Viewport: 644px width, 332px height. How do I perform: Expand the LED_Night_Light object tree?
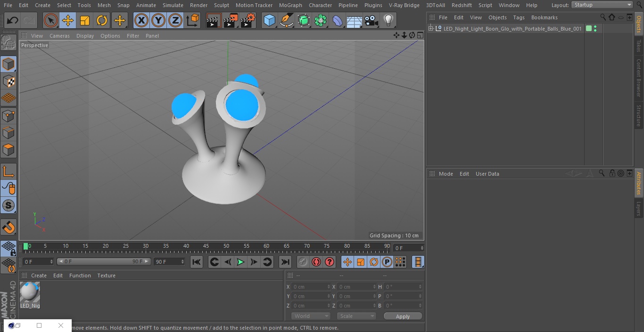click(x=431, y=29)
